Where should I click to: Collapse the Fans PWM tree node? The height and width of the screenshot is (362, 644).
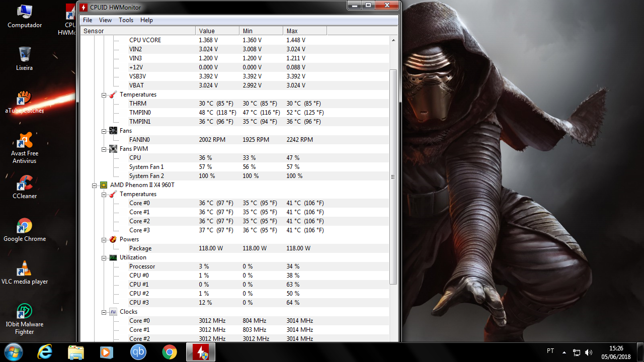[104, 149]
